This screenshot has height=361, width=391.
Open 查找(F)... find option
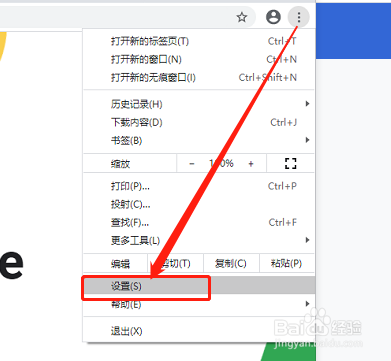199,222
